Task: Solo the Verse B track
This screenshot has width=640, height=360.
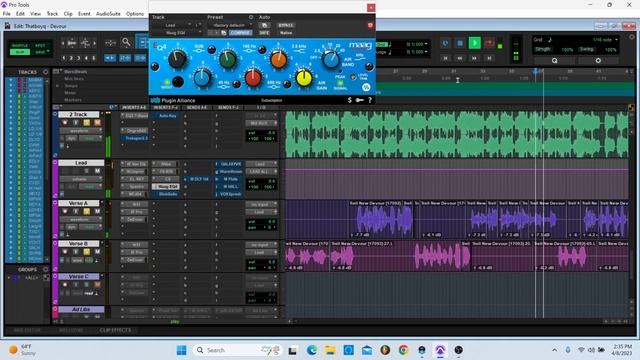Action: pos(87,252)
